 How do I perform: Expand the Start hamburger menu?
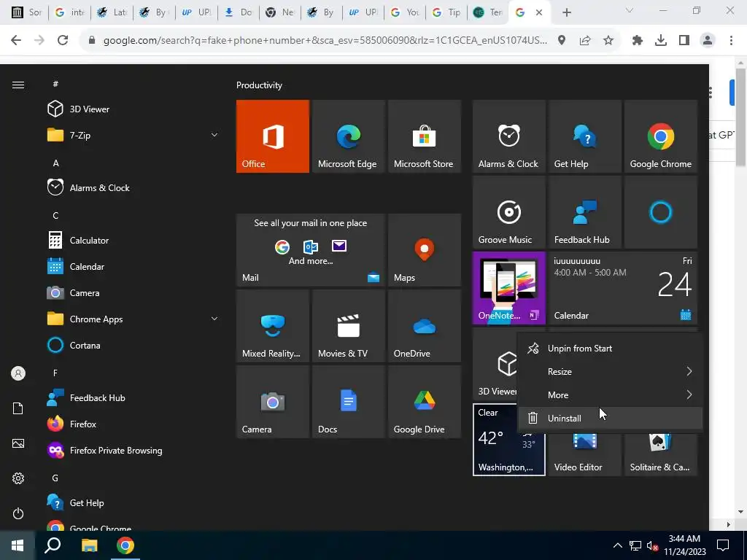tap(18, 85)
